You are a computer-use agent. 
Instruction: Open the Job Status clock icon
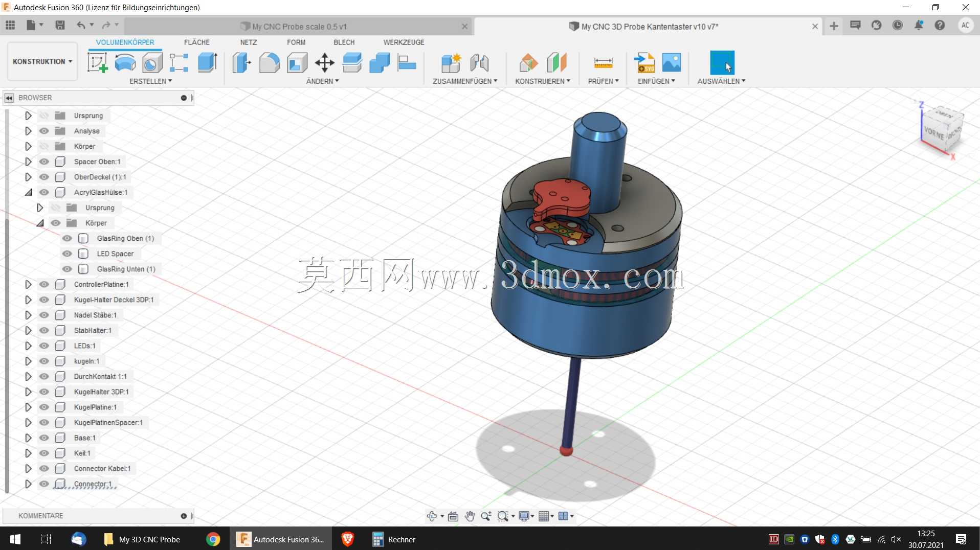(x=898, y=25)
